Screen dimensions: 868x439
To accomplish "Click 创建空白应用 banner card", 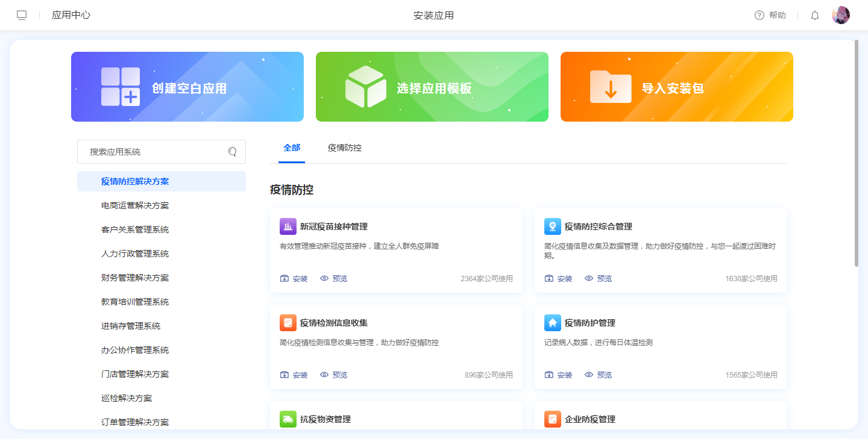I will pyautogui.click(x=187, y=87).
